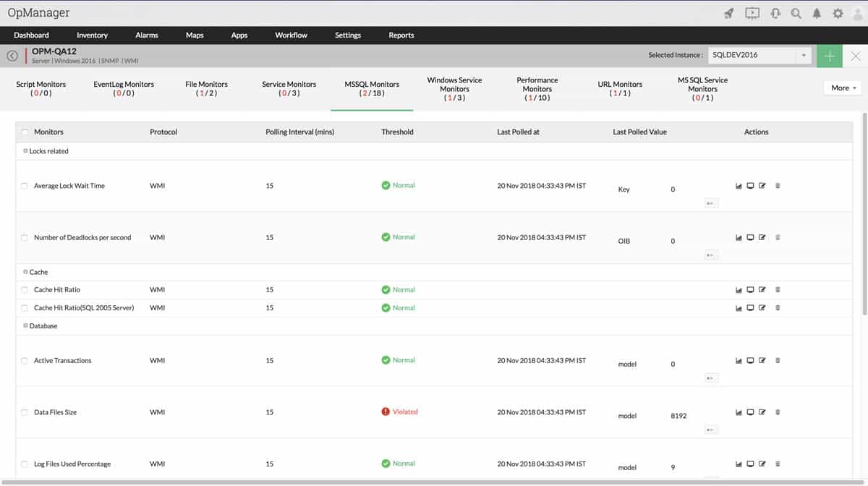Collapse the Cache group
The image size is (868, 486).
25,272
